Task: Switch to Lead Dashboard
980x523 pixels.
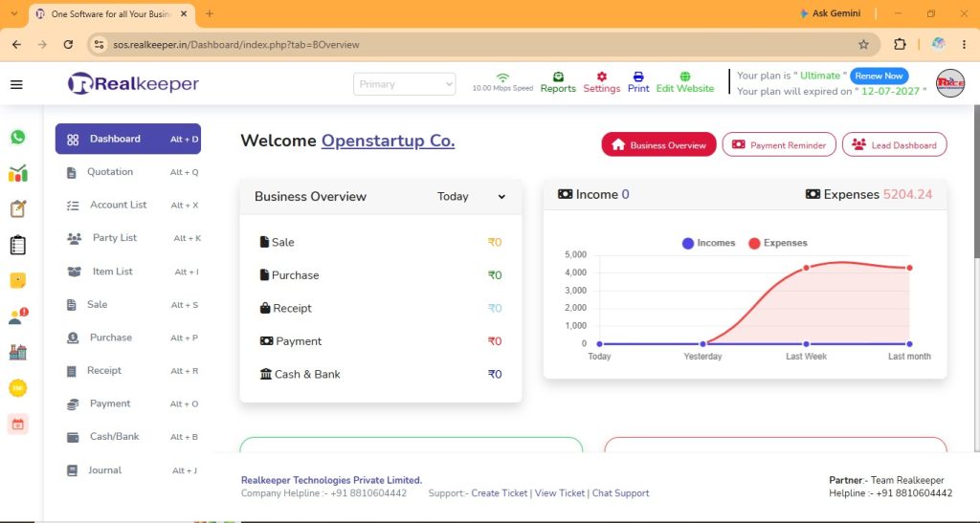Action: pyautogui.click(x=895, y=144)
